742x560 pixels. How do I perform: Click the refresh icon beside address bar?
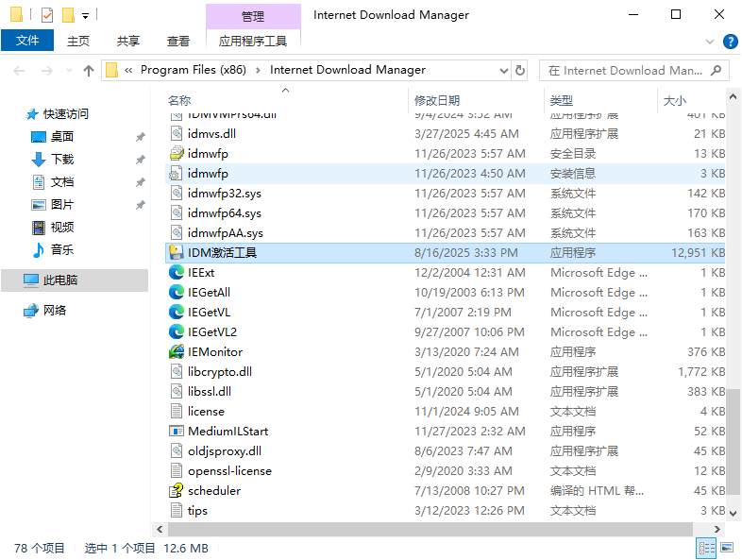[x=520, y=71]
